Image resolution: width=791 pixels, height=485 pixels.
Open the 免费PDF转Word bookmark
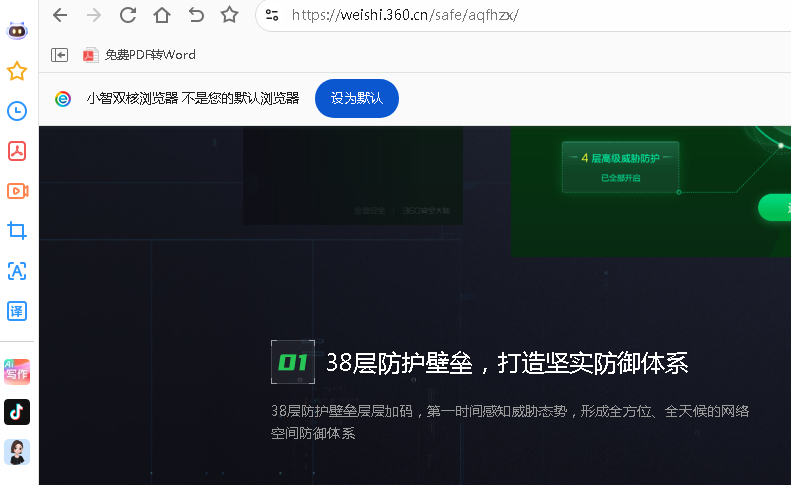(139, 55)
